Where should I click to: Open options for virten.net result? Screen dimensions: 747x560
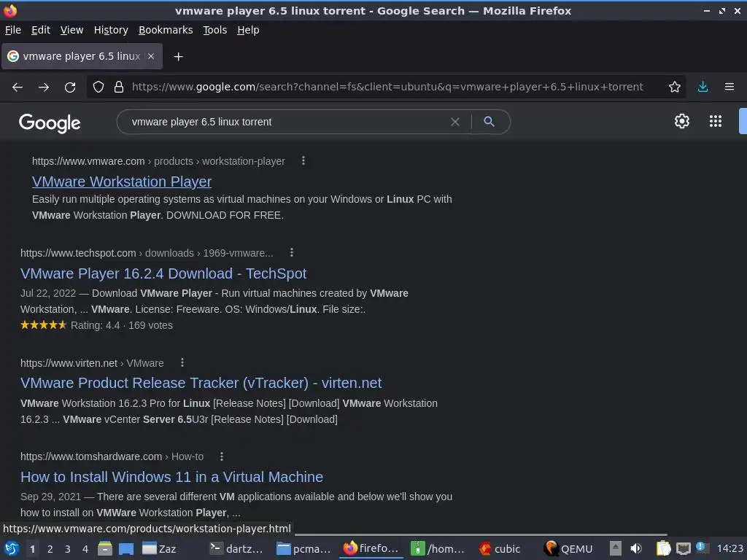pos(182,363)
